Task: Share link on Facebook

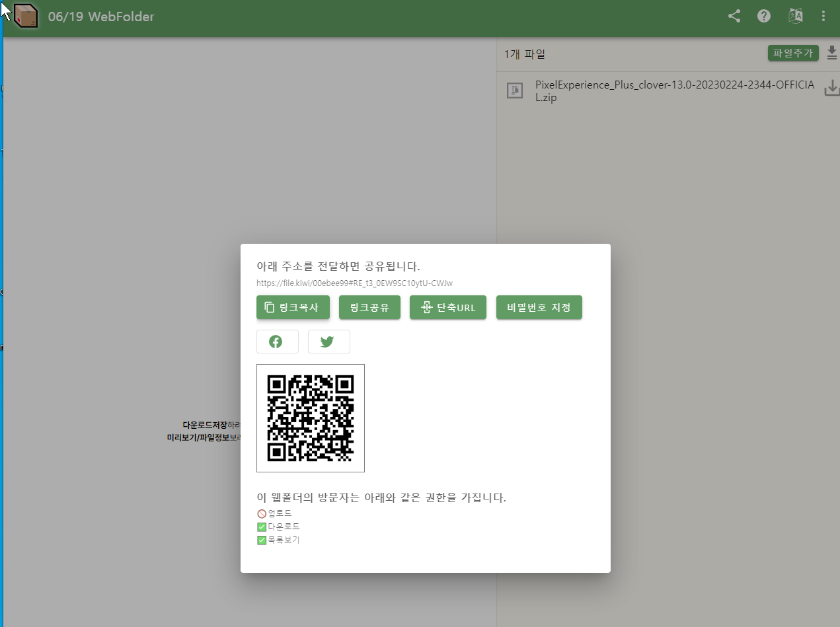Action: [278, 342]
